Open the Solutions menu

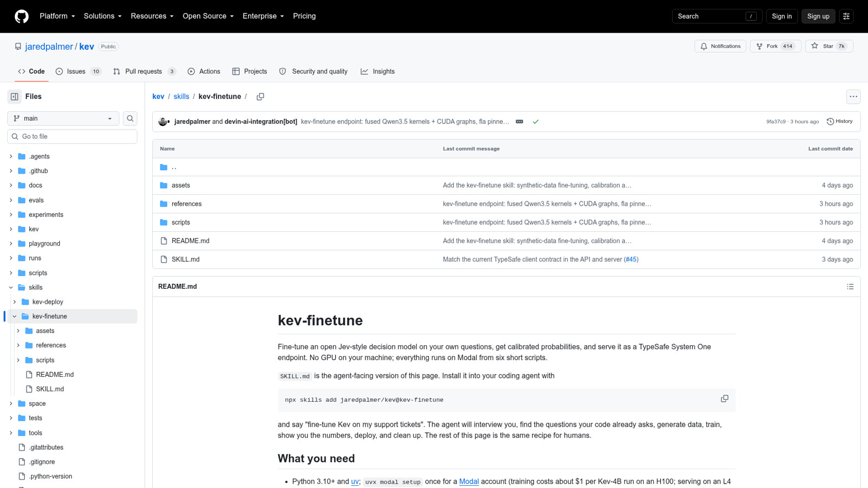point(102,16)
